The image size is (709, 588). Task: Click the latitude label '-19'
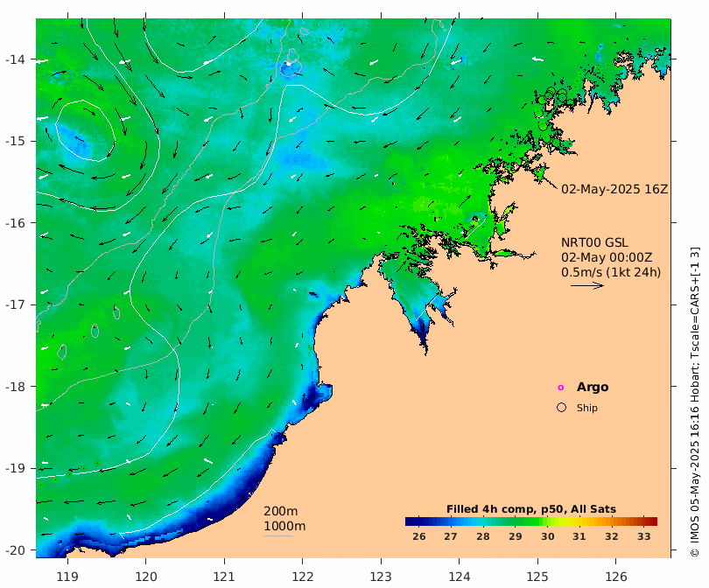tap(15, 468)
